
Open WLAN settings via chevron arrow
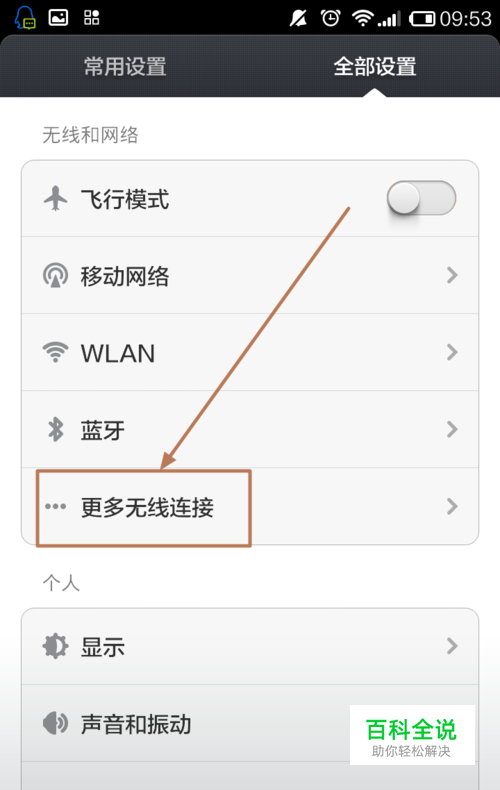tap(452, 352)
